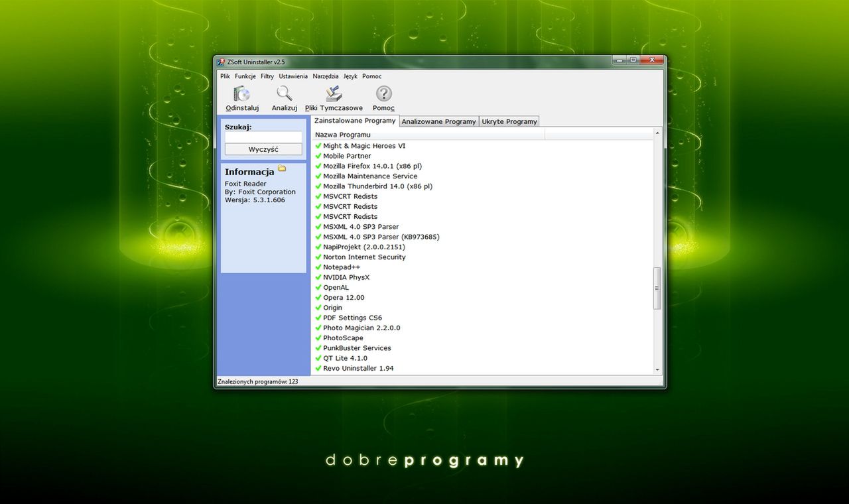Open the Funkcje menu
The width and height of the screenshot is (849, 504).
coord(245,76)
